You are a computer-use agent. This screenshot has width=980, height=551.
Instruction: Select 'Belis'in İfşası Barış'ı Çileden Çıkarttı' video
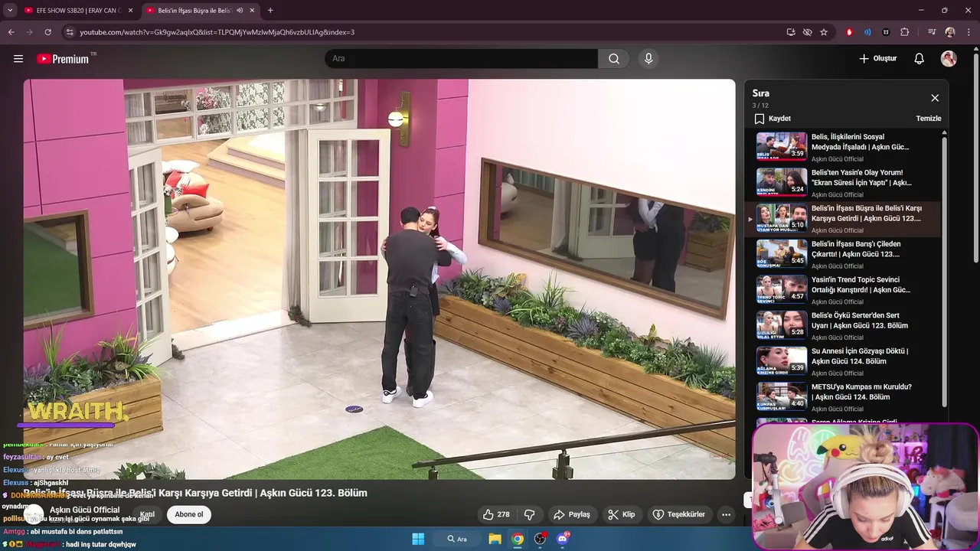[x=848, y=254]
